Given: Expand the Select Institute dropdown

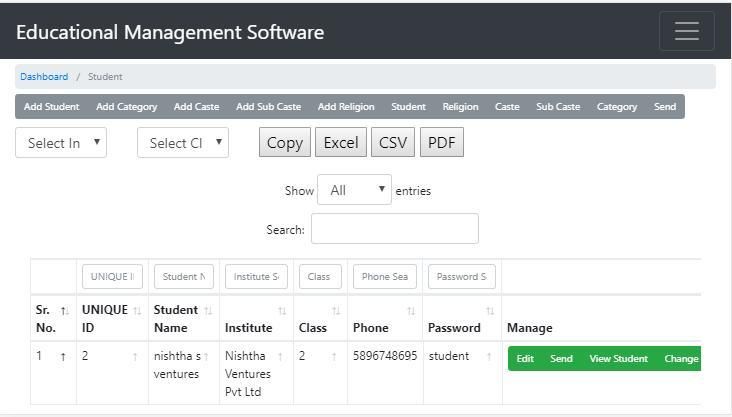Looking at the screenshot, I should [61, 143].
